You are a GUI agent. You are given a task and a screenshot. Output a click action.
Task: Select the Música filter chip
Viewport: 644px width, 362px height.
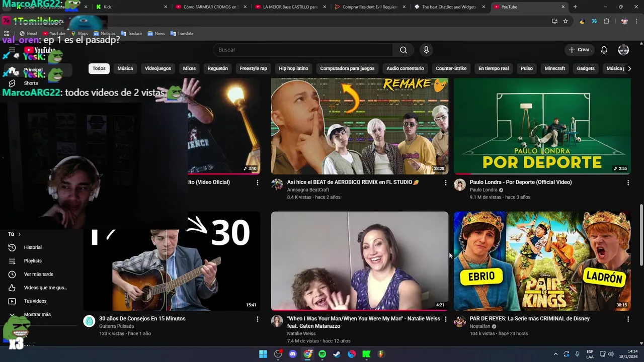pyautogui.click(x=125, y=68)
